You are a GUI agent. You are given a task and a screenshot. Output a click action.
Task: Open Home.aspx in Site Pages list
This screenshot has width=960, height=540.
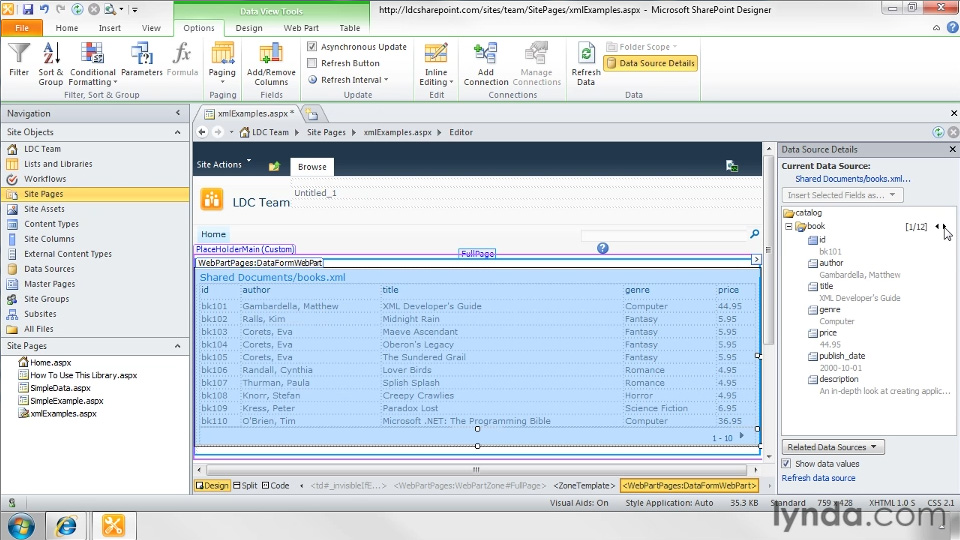(x=50, y=362)
